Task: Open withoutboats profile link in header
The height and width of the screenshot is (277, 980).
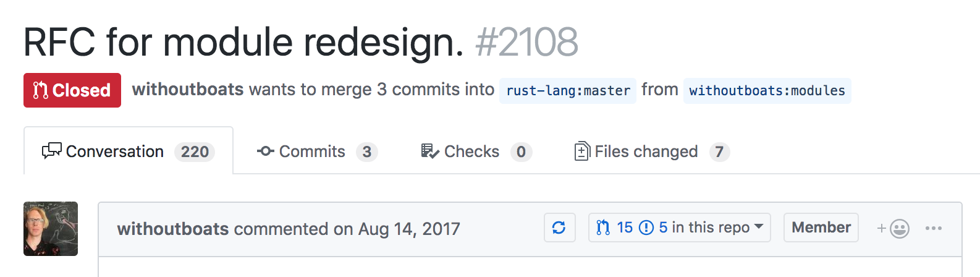Action: (x=188, y=90)
